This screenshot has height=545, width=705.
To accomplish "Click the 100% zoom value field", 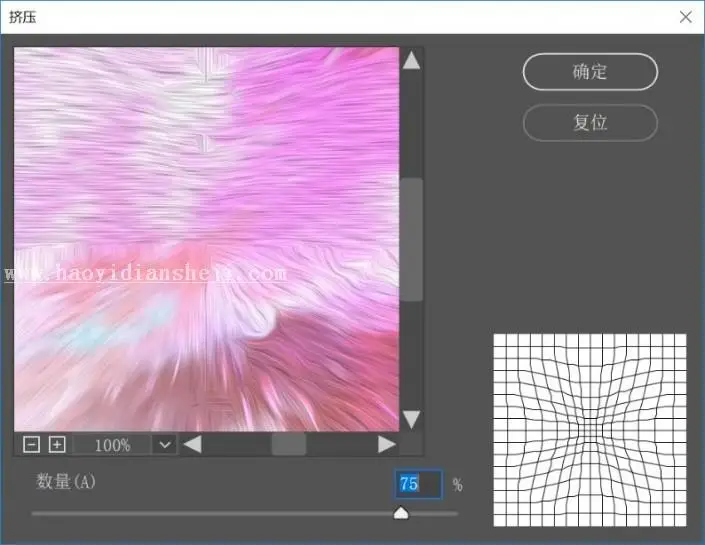I will click(x=112, y=445).
